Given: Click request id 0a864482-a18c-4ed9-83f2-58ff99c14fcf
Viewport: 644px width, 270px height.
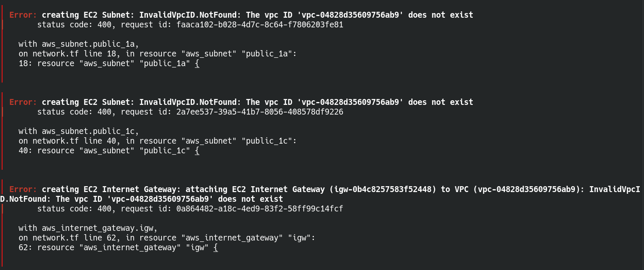Looking at the screenshot, I should (260, 209).
